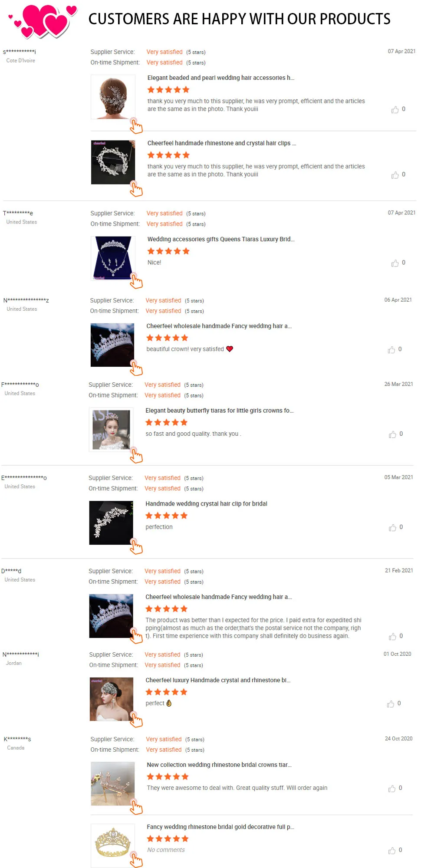Open the rose gold bridal crown thumbnail
434x868 pixels.
[x=113, y=784]
